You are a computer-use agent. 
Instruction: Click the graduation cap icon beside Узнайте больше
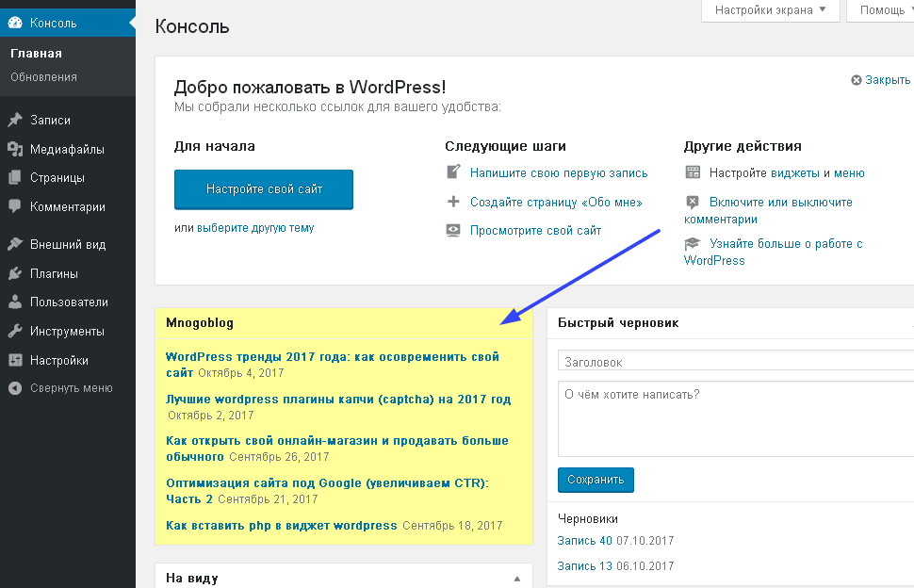693,243
